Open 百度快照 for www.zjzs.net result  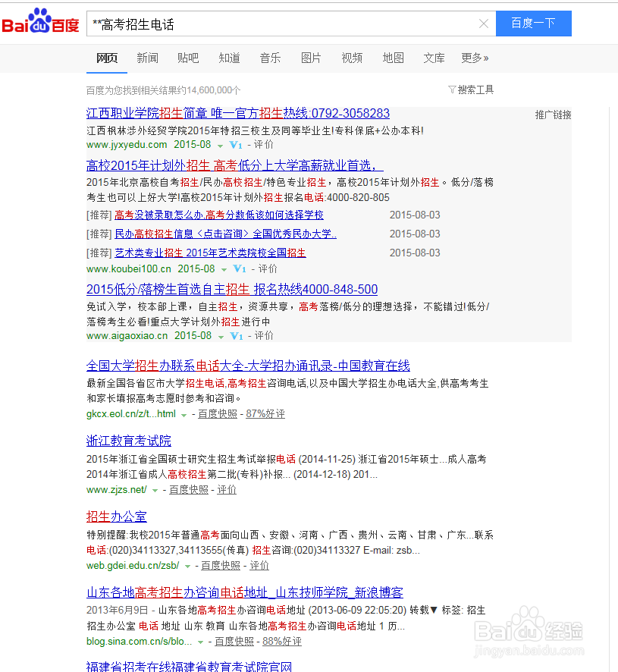pyautogui.click(x=189, y=489)
